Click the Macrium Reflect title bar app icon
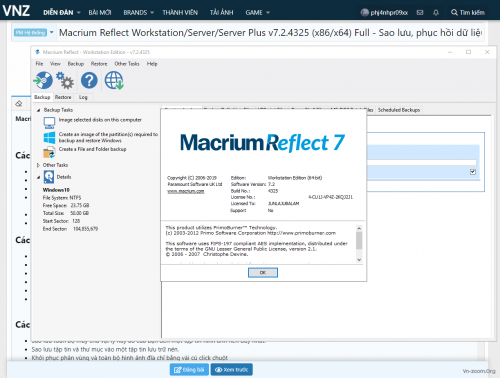The image size is (500, 378). (x=37, y=52)
